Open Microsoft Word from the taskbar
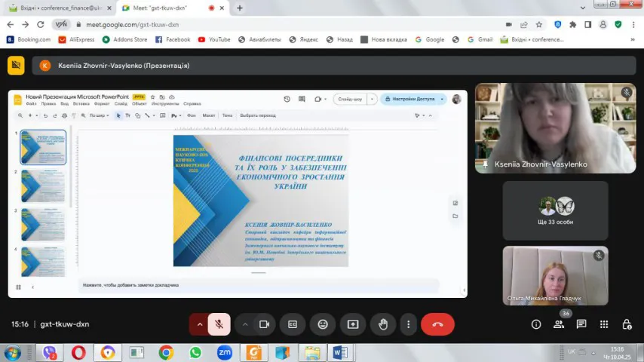 coord(339,352)
